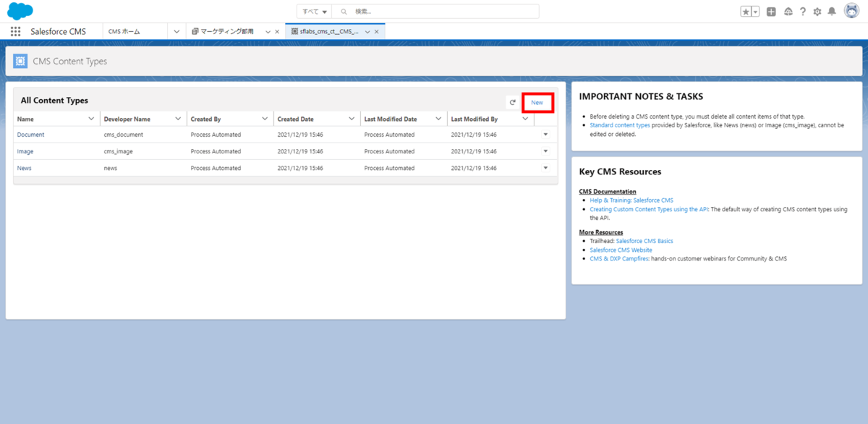The width and height of the screenshot is (868, 424).
Task: Open Creating Custom Content Types using the API
Action: (x=648, y=209)
